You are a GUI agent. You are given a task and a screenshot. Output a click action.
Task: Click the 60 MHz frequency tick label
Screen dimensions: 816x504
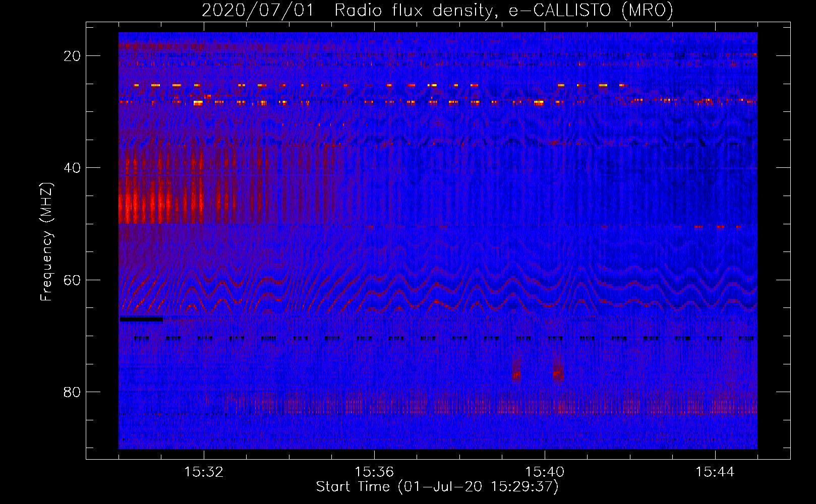(x=72, y=280)
